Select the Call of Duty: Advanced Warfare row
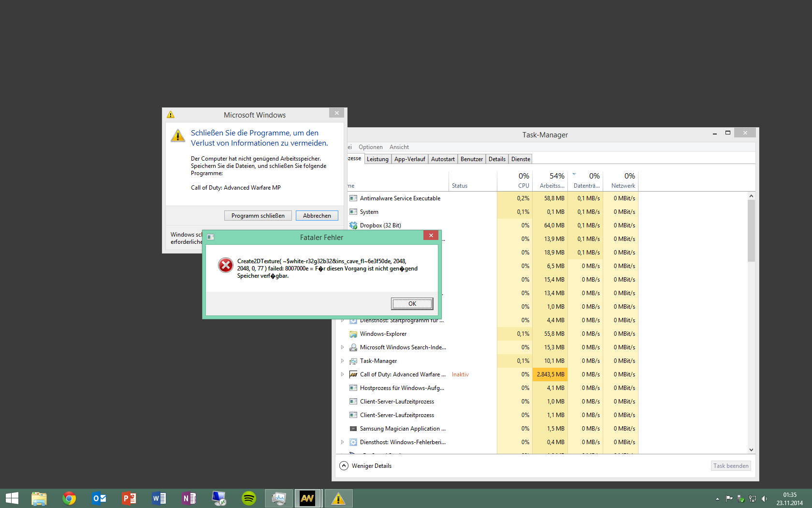 coord(487,374)
